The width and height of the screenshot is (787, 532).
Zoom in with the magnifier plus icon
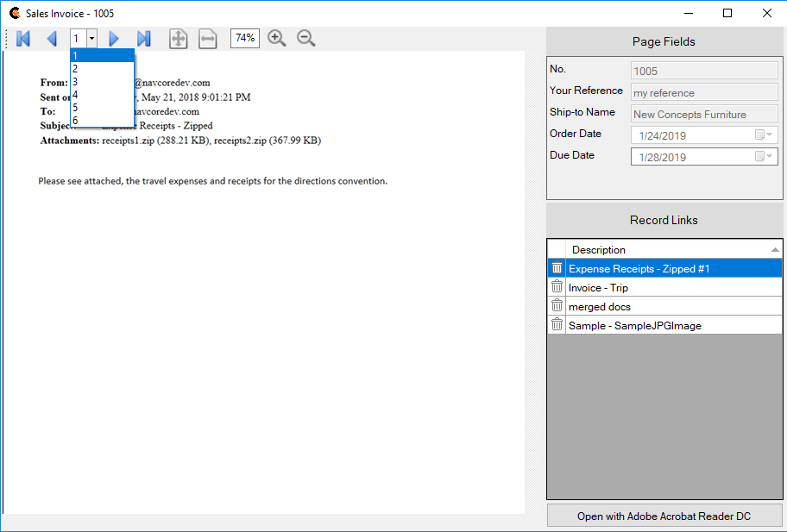pyautogui.click(x=276, y=38)
